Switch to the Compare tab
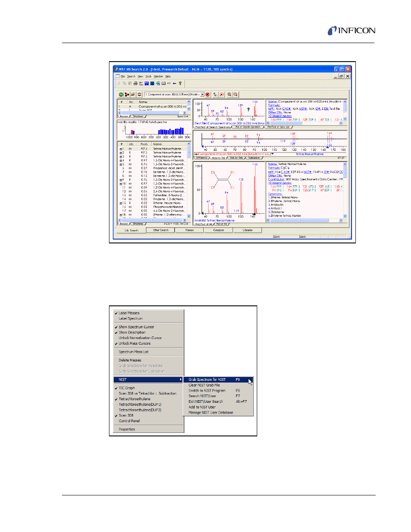Image resolution: width=411 pixels, height=532 pixels. tap(219, 230)
